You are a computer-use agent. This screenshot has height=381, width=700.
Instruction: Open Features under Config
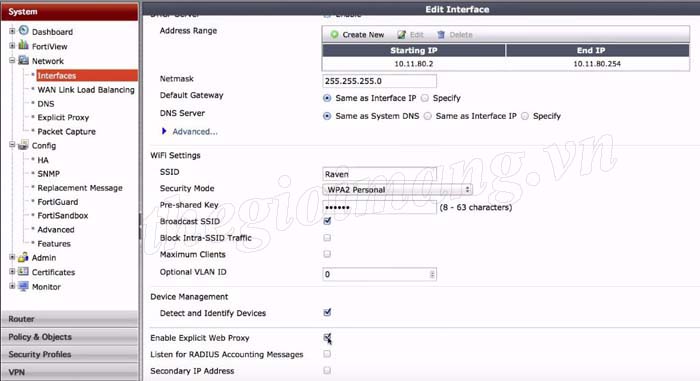[54, 244]
